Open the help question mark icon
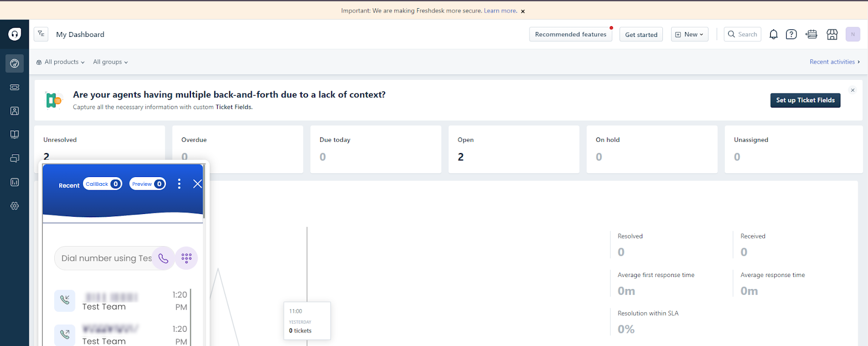Screen dimensions: 868x346 792,34
